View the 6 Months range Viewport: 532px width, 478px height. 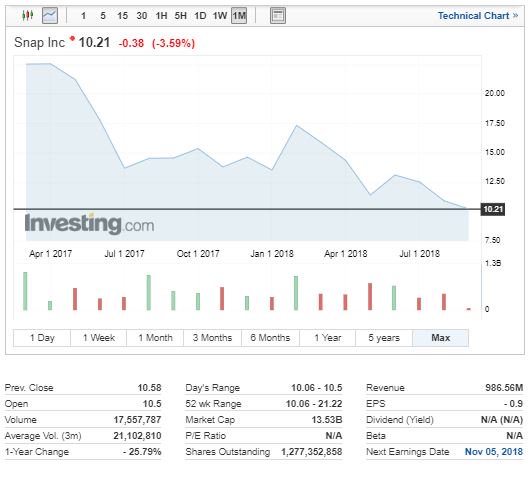tap(270, 338)
